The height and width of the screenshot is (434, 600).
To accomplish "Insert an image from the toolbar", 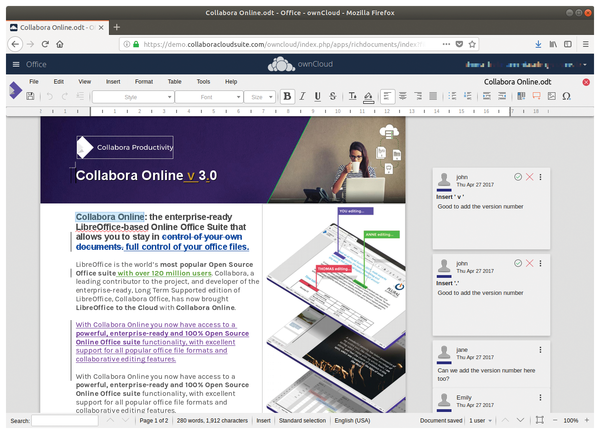I will coord(551,96).
